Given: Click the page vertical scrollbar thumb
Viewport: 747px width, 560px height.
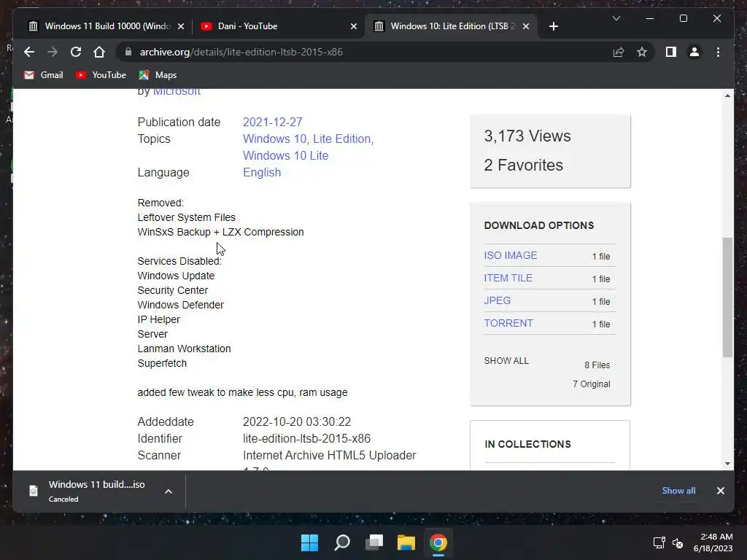Looking at the screenshot, I should pyautogui.click(x=727, y=297).
